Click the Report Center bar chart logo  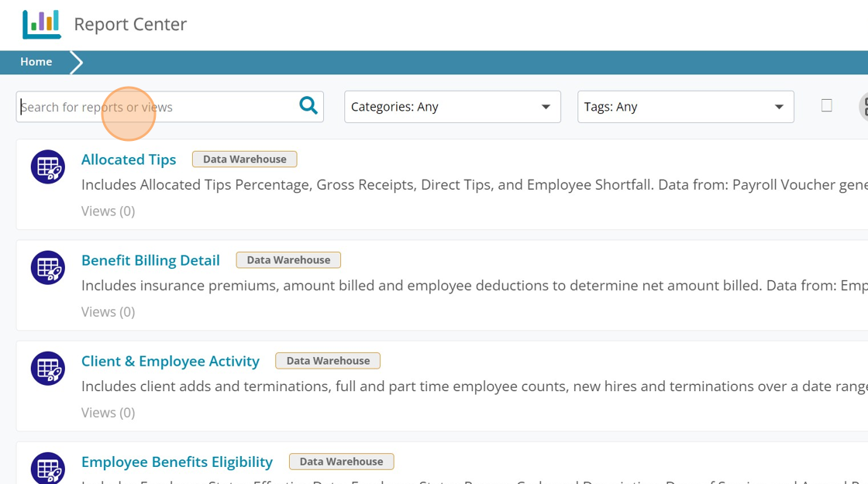[42, 24]
